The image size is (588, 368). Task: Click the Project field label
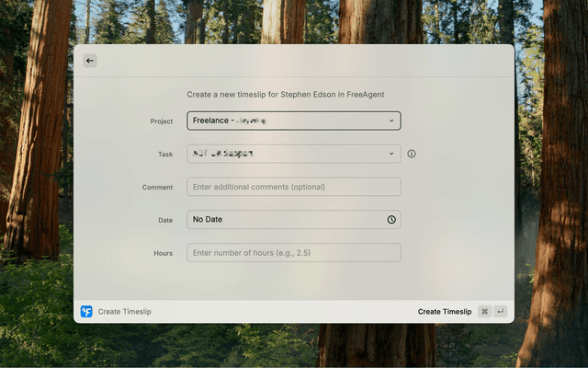click(161, 121)
